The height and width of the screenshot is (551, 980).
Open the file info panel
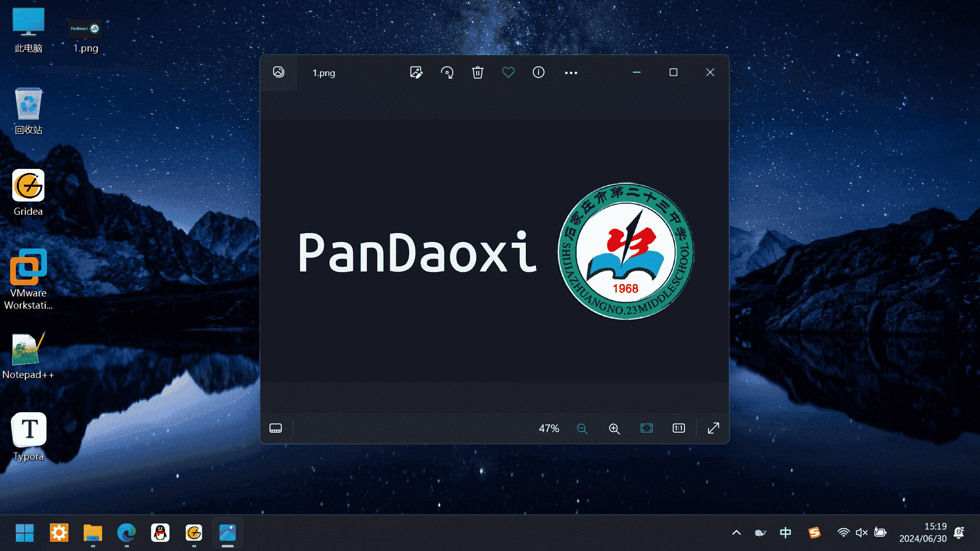(x=538, y=72)
